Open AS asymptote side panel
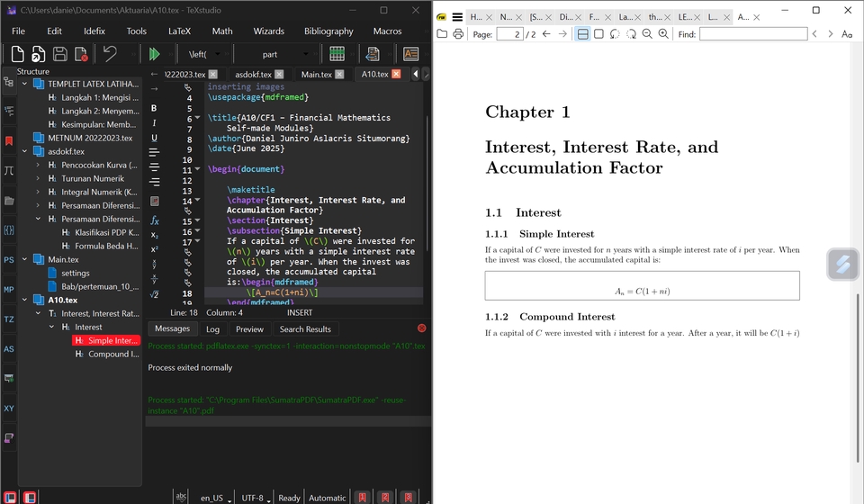The width and height of the screenshot is (864, 504). coord(9,348)
